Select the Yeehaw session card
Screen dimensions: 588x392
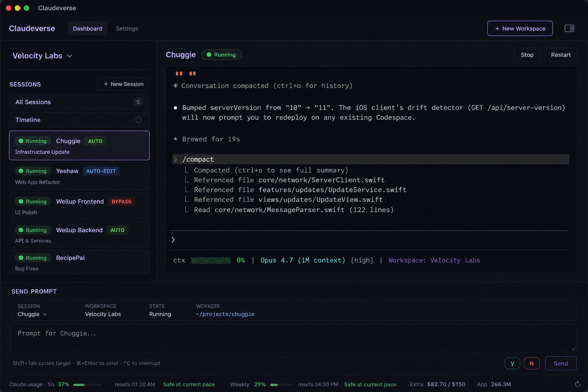[79, 176]
